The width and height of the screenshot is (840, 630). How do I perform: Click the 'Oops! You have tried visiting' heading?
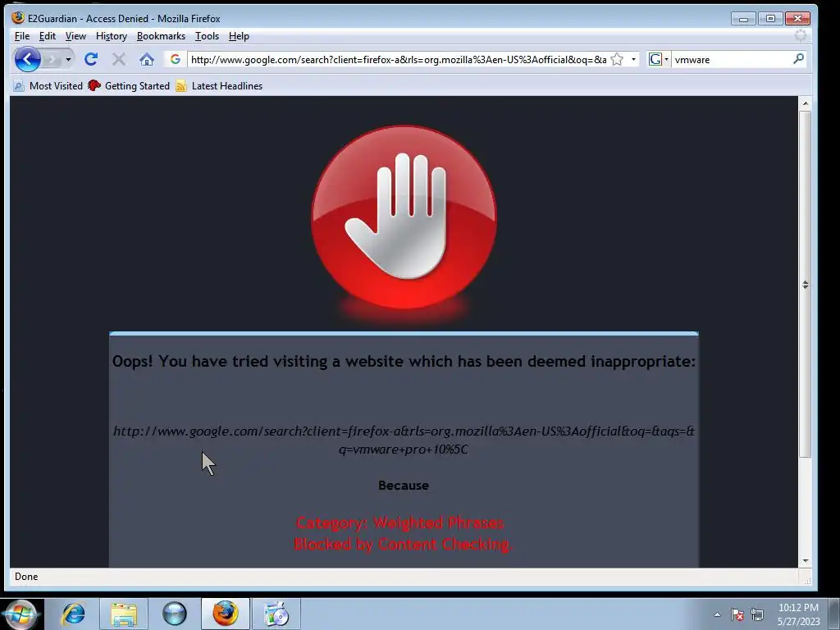[x=404, y=361]
